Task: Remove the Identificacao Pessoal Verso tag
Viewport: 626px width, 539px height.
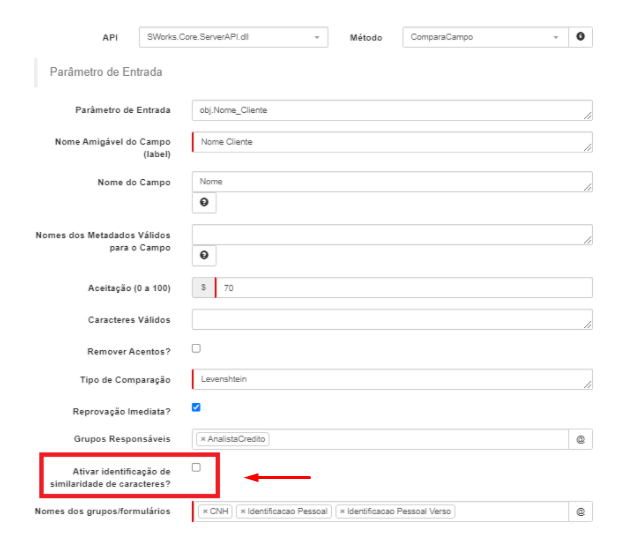Action: 342,511
